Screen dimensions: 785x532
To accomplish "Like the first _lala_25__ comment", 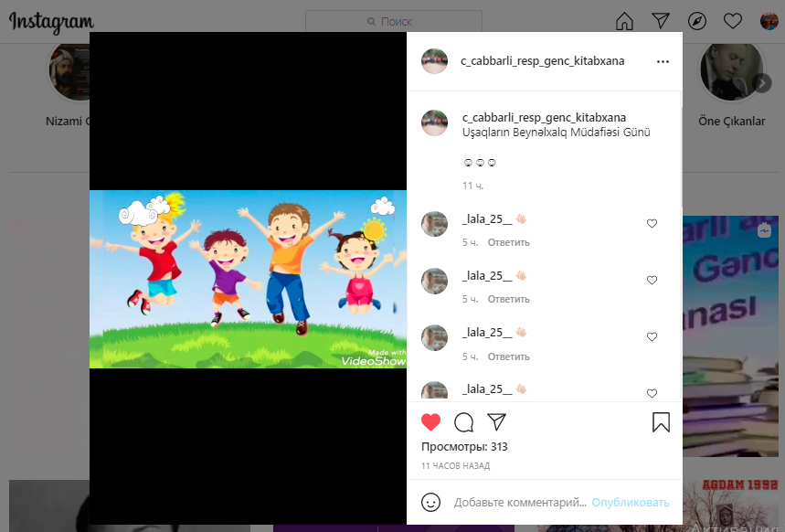I will tap(652, 223).
